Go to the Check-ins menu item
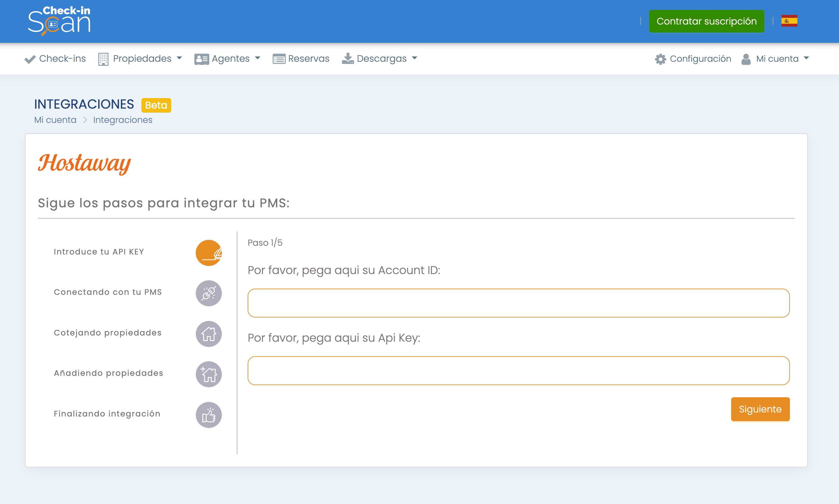The width and height of the screenshot is (839, 504). (x=55, y=59)
